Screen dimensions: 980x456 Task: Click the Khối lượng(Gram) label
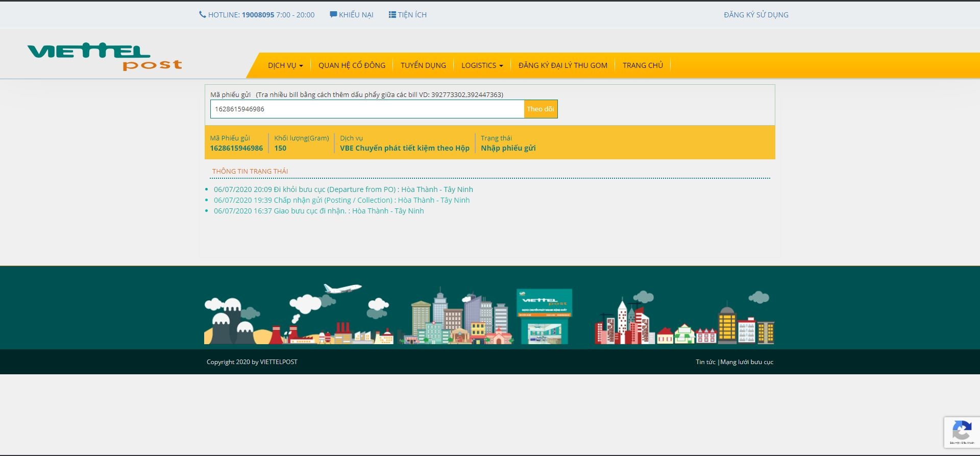click(302, 138)
